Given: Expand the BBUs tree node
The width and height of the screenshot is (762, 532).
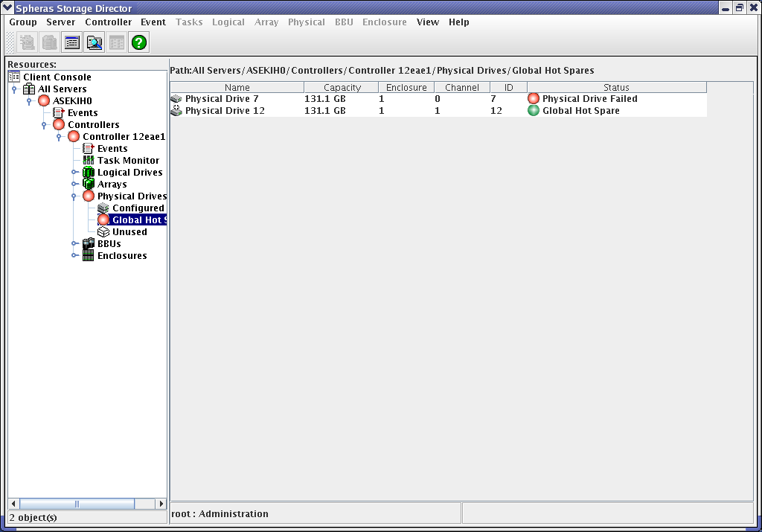Looking at the screenshot, I should click(74, 244).
